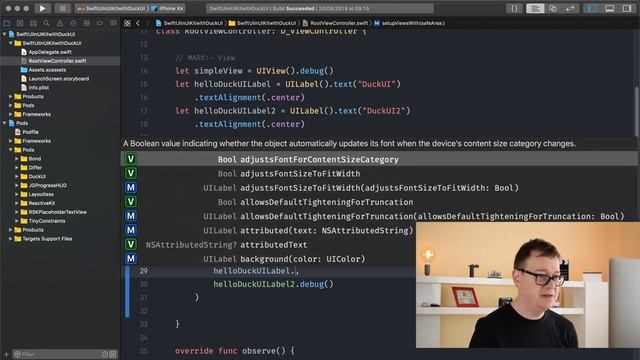Open the Issue navigator warning tab
640x360 pixels.
click(60, 23)
